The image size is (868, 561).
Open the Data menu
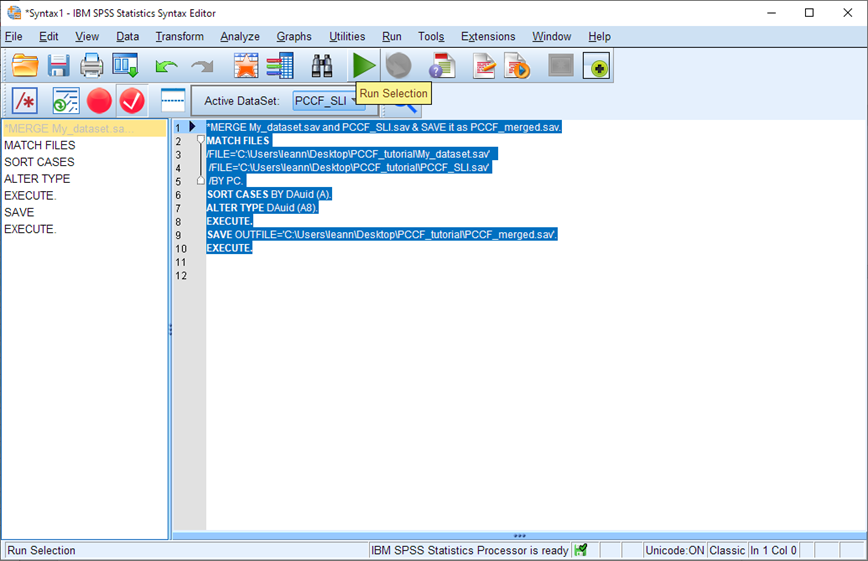tap(127, 37)
